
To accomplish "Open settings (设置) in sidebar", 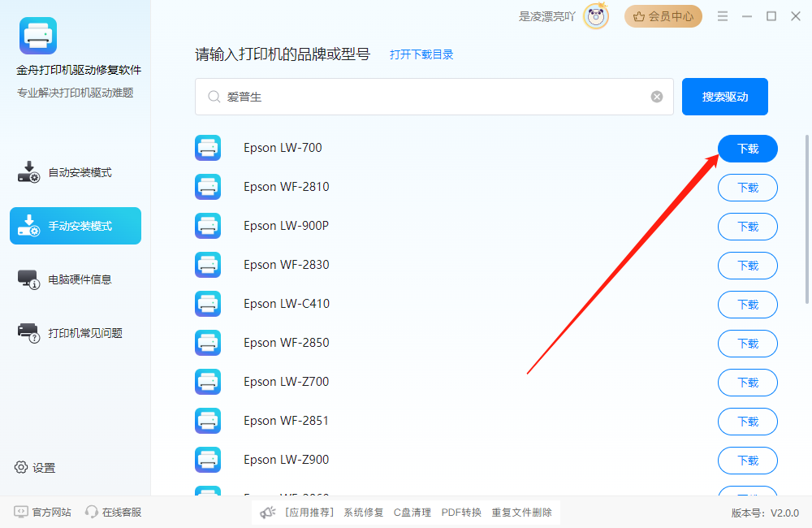I will coord(35,467).
